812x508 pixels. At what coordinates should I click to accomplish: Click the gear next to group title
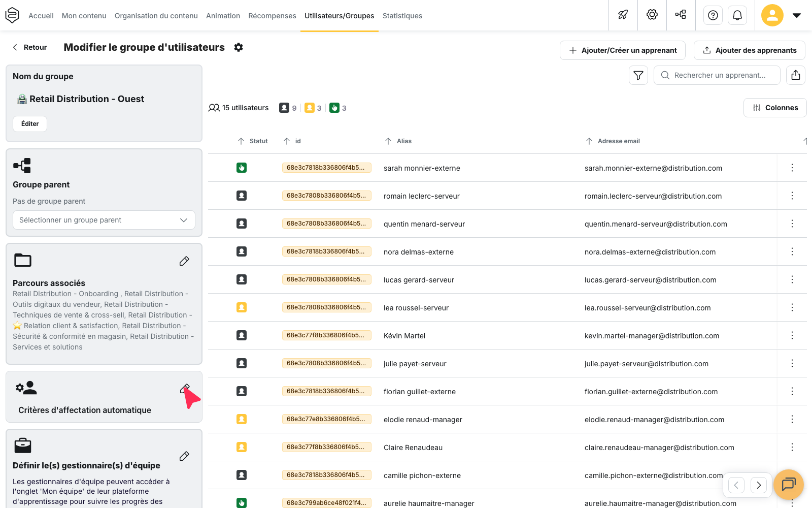239,47
